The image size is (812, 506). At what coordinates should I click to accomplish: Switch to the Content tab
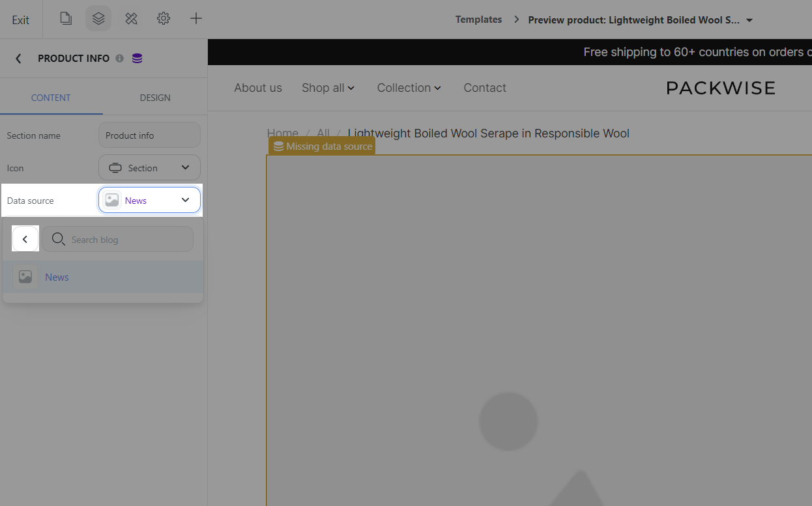[51, 98]
